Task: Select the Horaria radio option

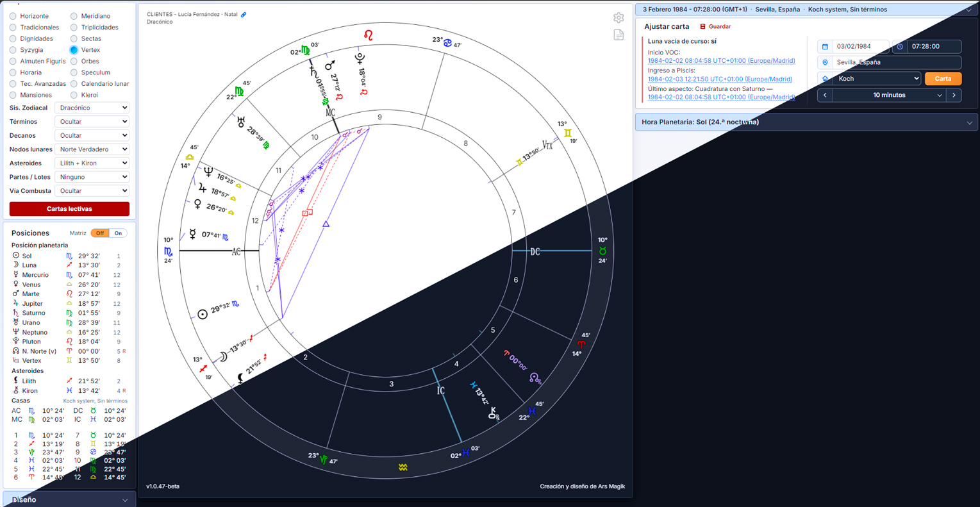Action: 13,72
